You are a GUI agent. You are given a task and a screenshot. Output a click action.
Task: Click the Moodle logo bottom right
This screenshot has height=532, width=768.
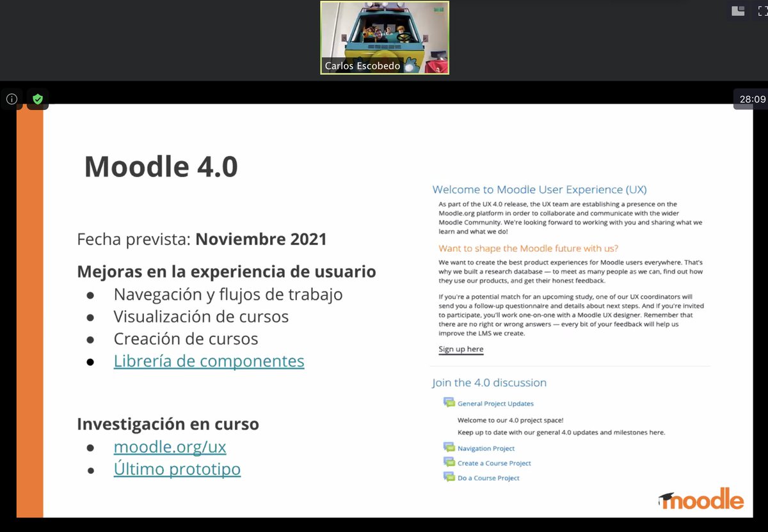(700, 499)
